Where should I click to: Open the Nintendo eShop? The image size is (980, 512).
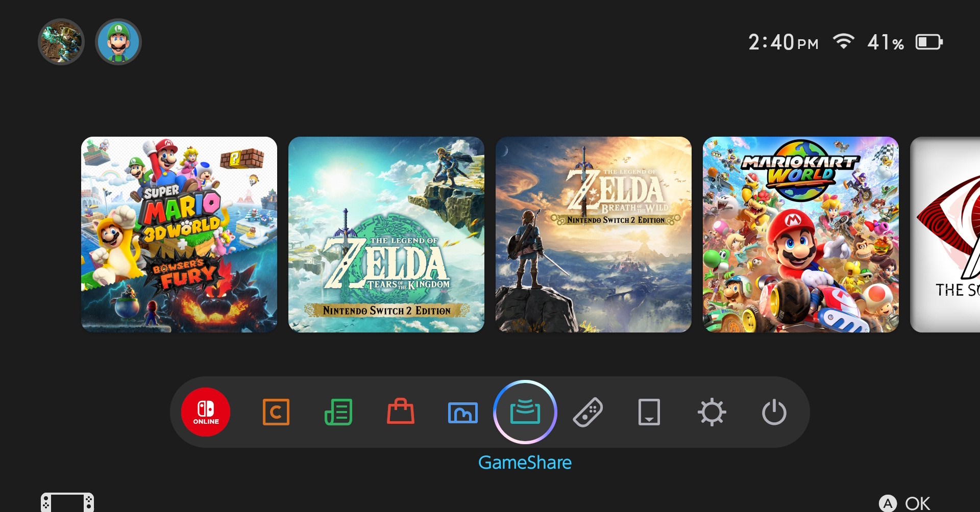(x=401, y=412)
